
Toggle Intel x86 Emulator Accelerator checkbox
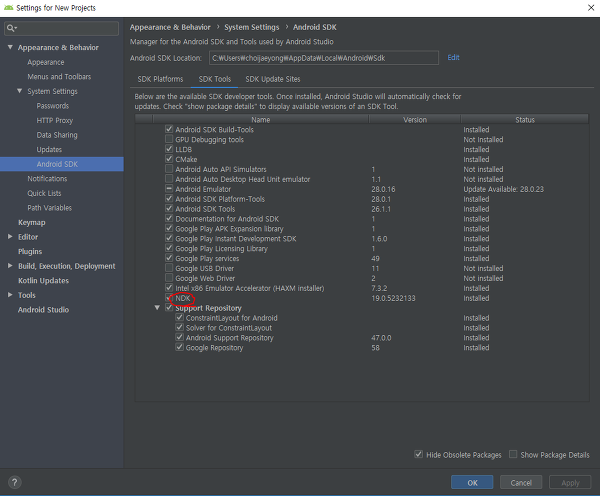(x=169, y=288)
